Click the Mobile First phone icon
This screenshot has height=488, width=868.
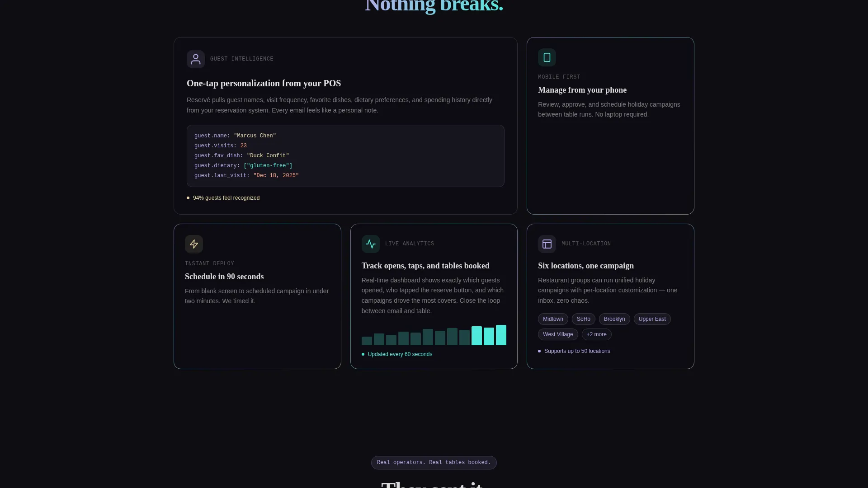[x=547, y=57]
